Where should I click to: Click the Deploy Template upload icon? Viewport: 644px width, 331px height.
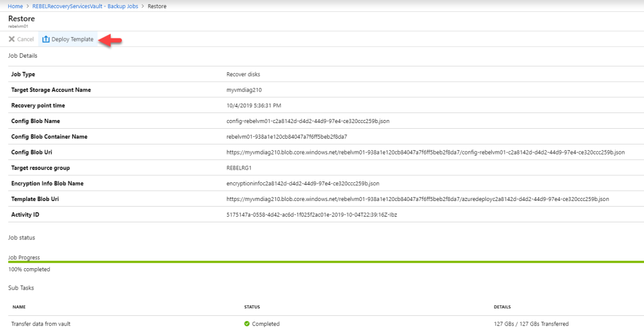click(46, 40)
